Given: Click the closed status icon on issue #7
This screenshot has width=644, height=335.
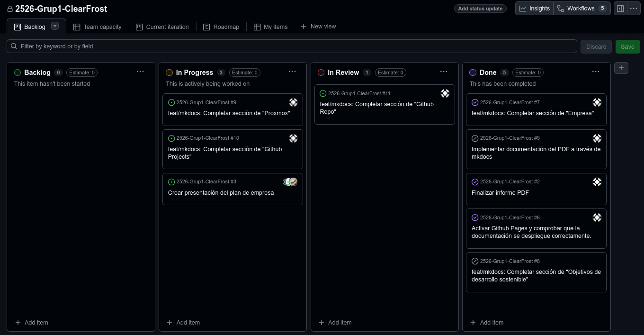Looking at the screenshot, I should point(475,102).
